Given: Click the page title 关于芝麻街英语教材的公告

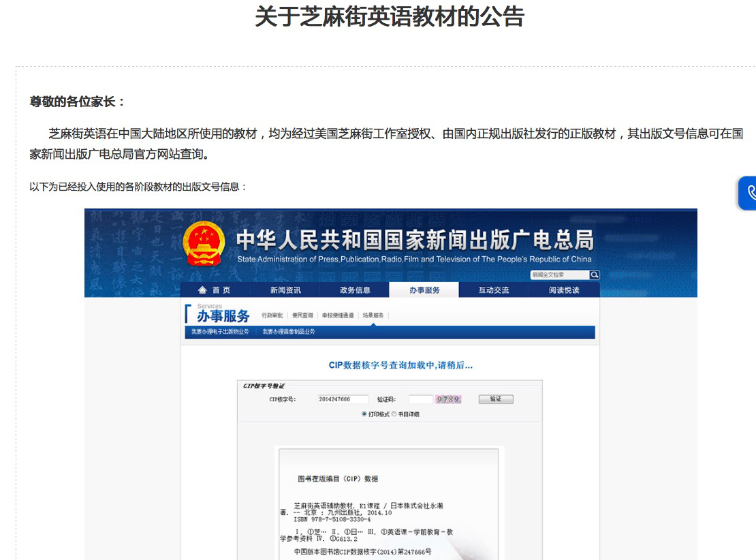Looking at the screenshot, I should (x=390, y=16).
